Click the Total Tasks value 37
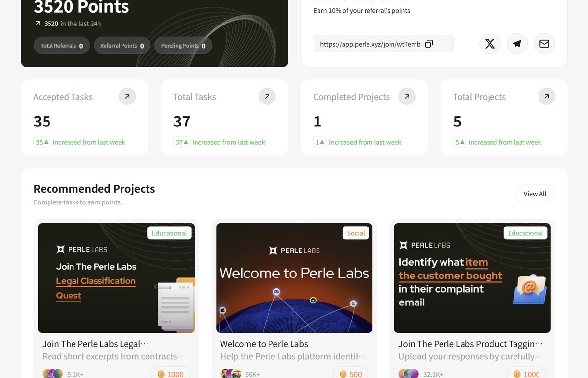Viewport: 588px width, 378px height. (182, 122)
